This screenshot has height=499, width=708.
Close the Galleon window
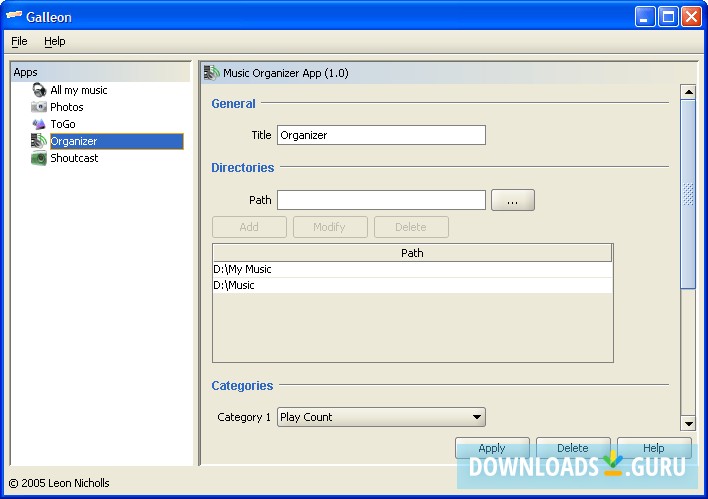pos(691,17)
